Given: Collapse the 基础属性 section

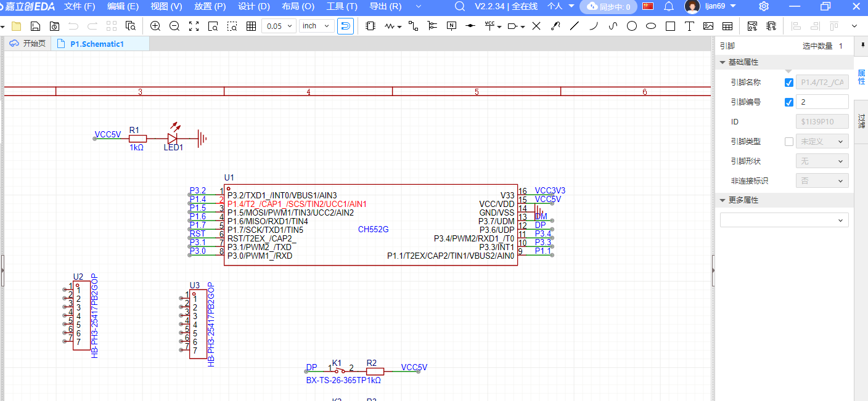Looking at the screenshot, I should pos(723,62).
